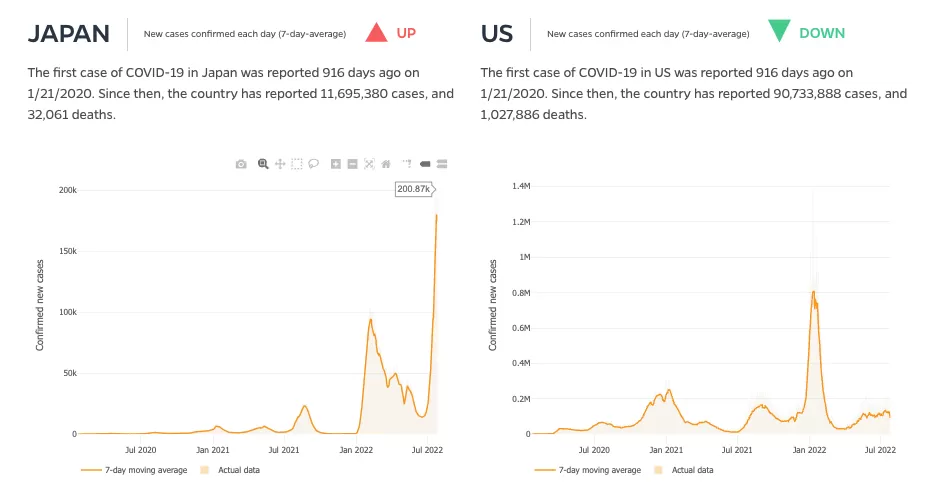
Task: Zoom in with the plus icon
Action: tap(336, 164)
